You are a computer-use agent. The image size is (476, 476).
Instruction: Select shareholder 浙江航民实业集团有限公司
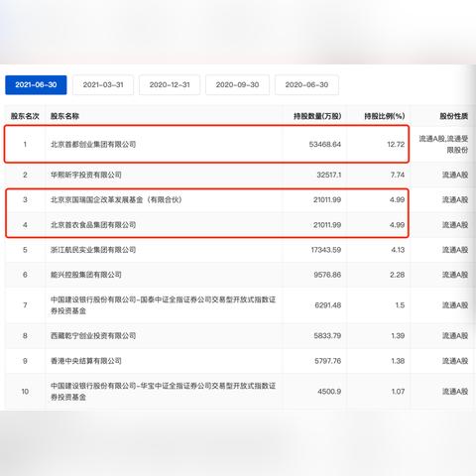tap(93, 250)
